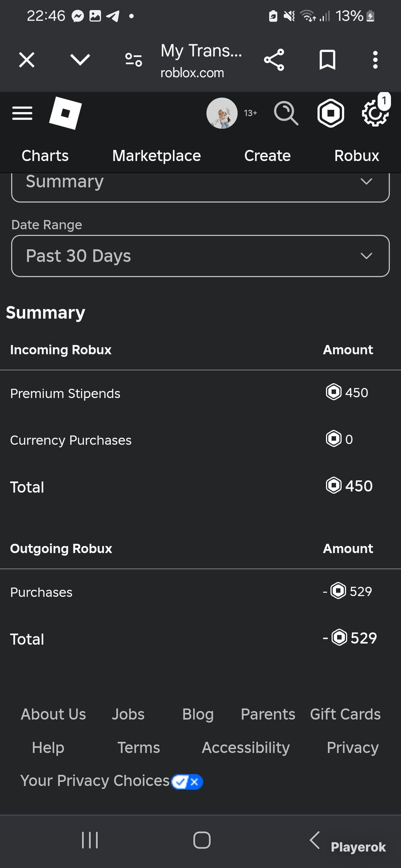Go to the Charts tab

tap(45, 156)
